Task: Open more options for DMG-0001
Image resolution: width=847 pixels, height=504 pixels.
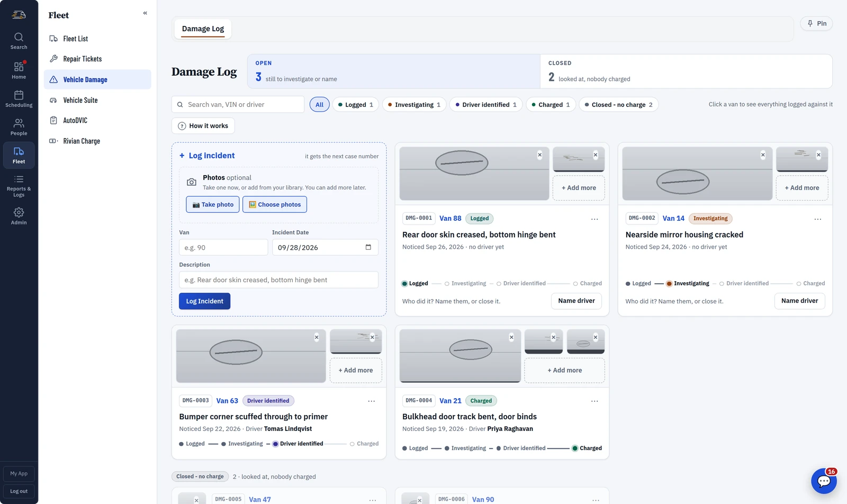Action: pos(594,219)
